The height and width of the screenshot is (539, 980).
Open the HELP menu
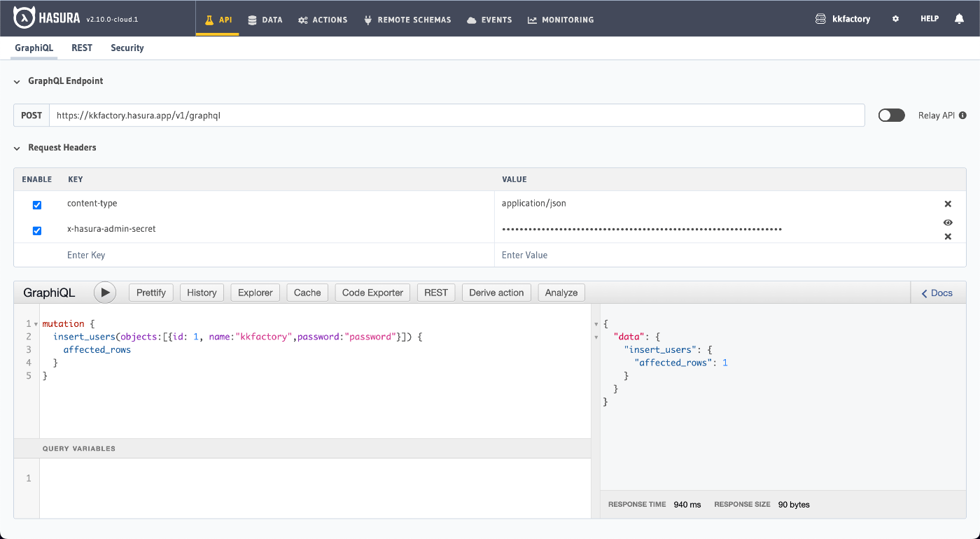(930, 19)
